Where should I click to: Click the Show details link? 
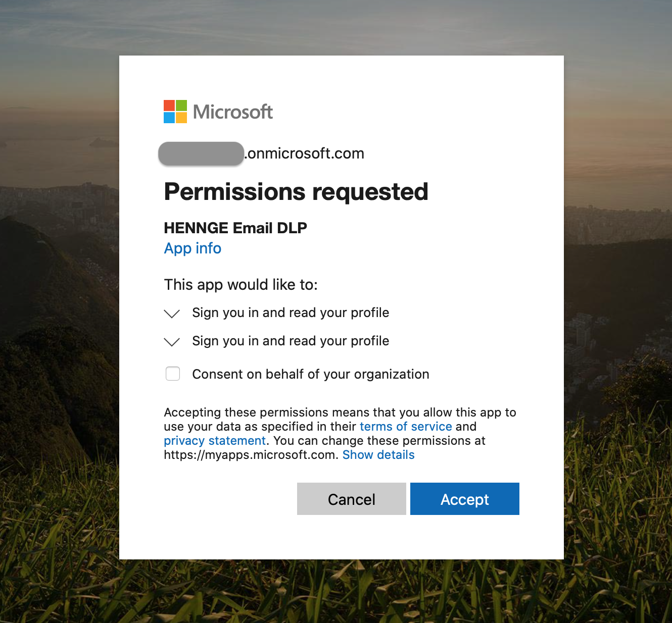pos(378,455)
